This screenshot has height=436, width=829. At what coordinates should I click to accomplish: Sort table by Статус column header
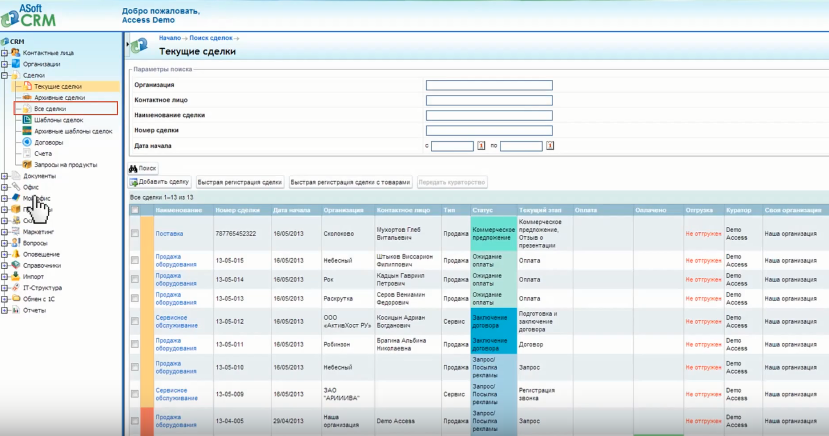coord(483,210)
